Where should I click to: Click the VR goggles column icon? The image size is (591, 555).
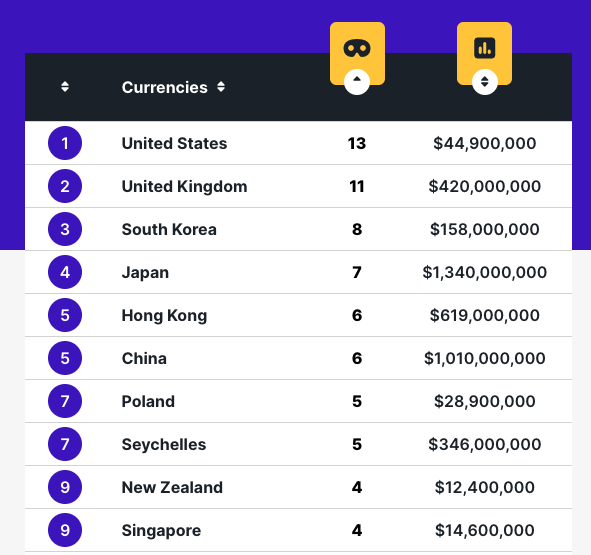coord(357,48)
